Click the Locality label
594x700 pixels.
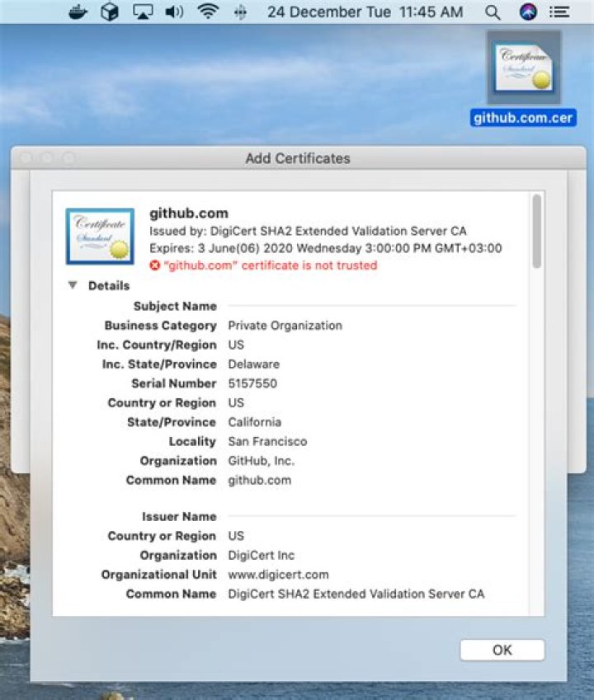click(x=192, y=441)
